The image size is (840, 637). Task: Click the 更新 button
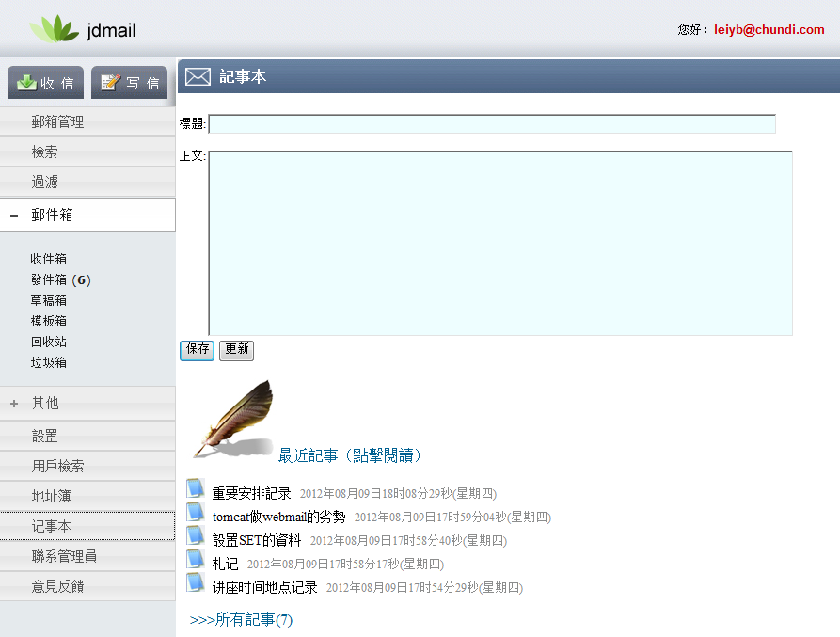[237, 350]
